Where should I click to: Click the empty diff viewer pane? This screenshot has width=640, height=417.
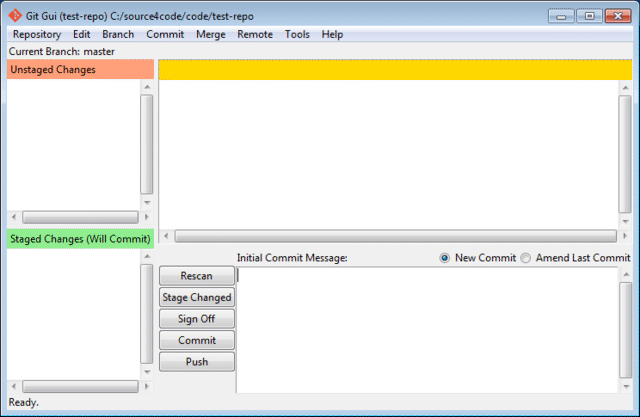389,154
